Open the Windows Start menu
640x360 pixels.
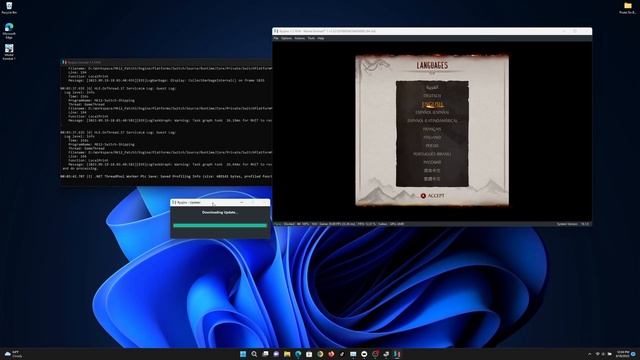[243, 354]
